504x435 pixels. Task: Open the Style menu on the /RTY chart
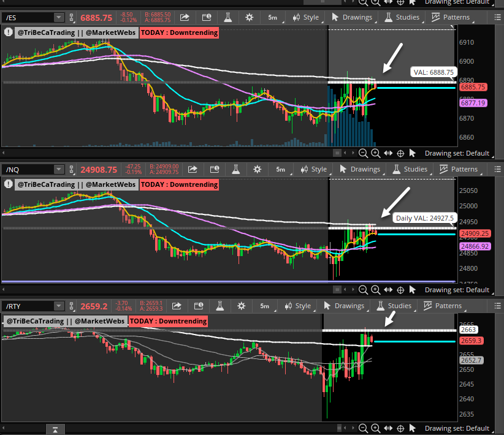(x=298, y=306)
